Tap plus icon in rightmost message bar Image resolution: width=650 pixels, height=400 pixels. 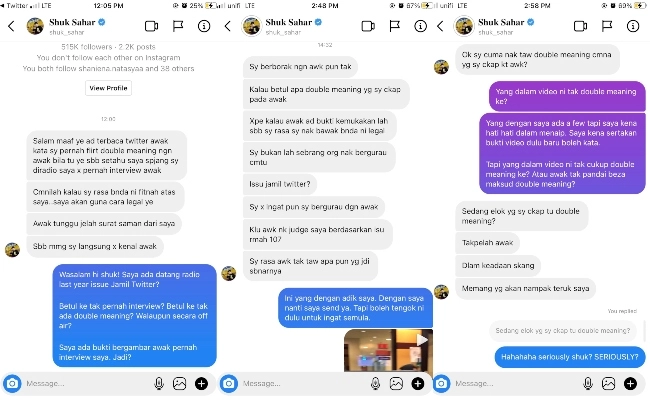pyautogui.click(x=630, y=383)
